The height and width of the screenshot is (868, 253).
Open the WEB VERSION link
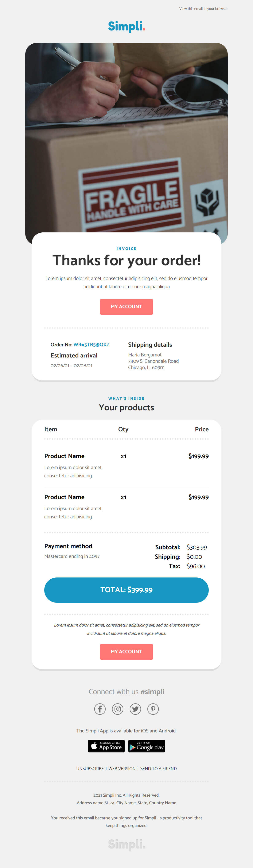[122, 769]
